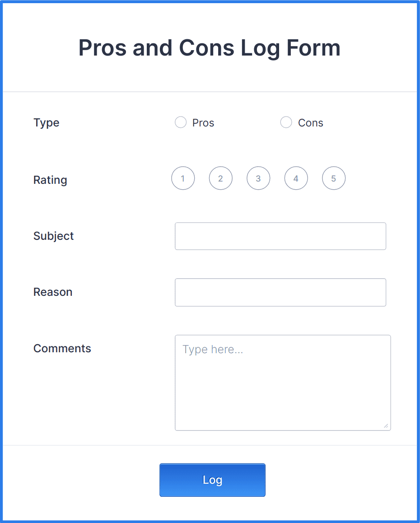Click the Subject field label
This screenshot has width=420, height=523.
point(53,236)
